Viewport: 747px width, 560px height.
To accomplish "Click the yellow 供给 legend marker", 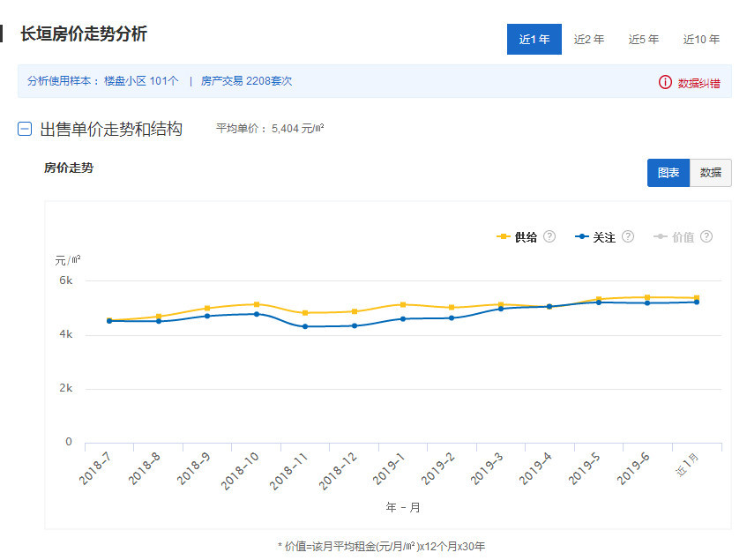I will (x=503, y=236).
